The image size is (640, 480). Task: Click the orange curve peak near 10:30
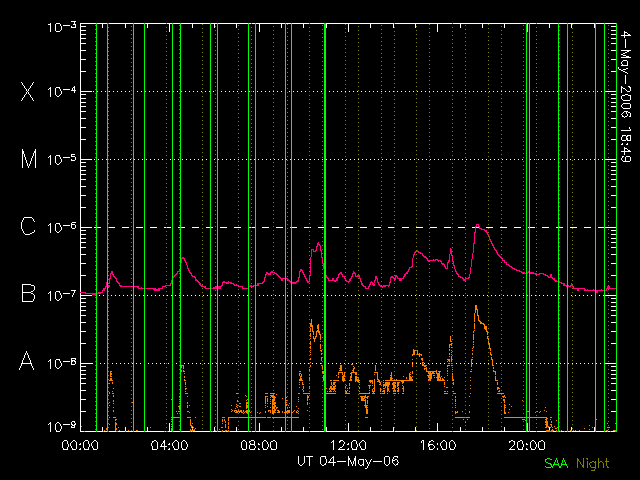click(311, 321)
